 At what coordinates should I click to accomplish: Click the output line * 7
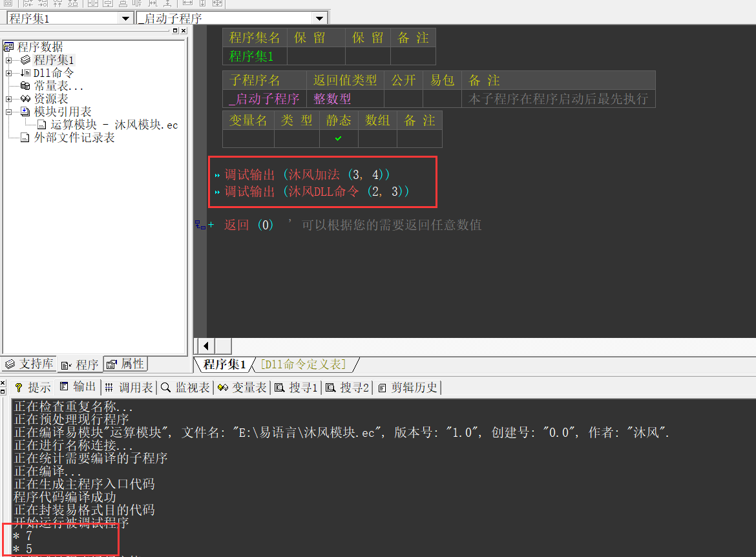pyautogui.click(x=23, y=536)
